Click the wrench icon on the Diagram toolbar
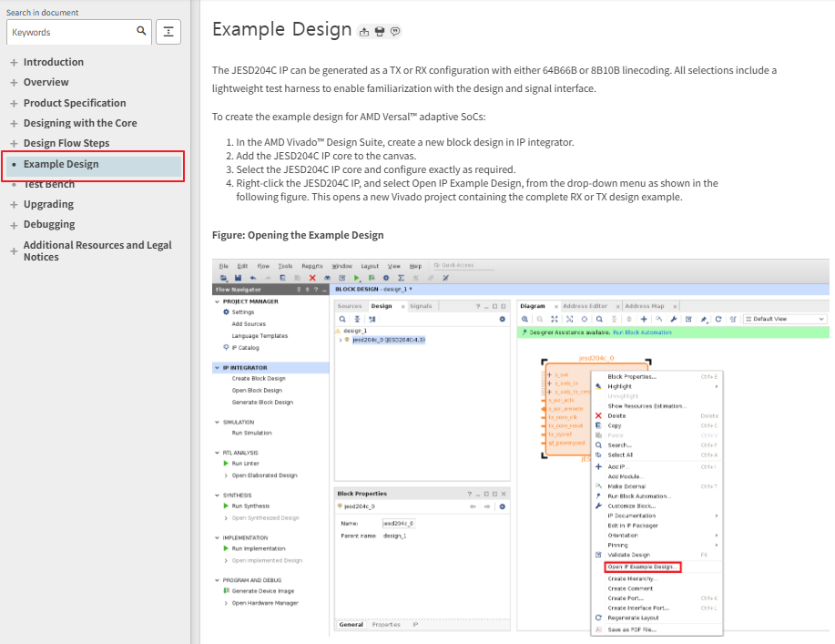 674,319
